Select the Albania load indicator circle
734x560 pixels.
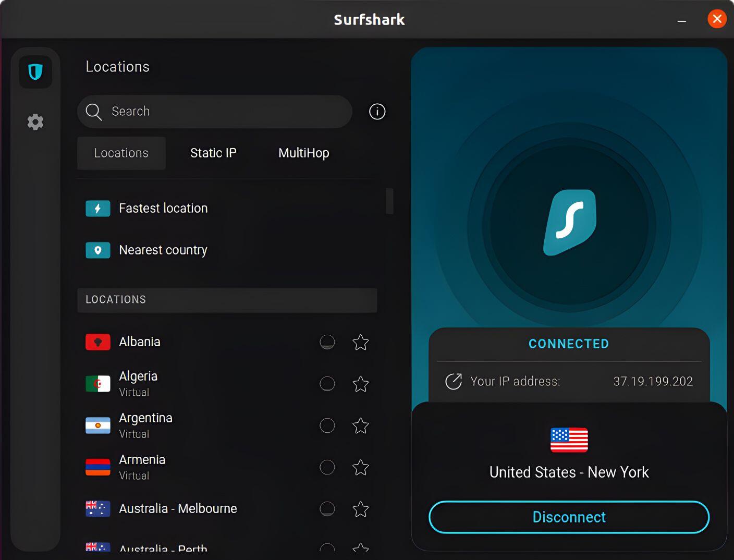(327, 342)
